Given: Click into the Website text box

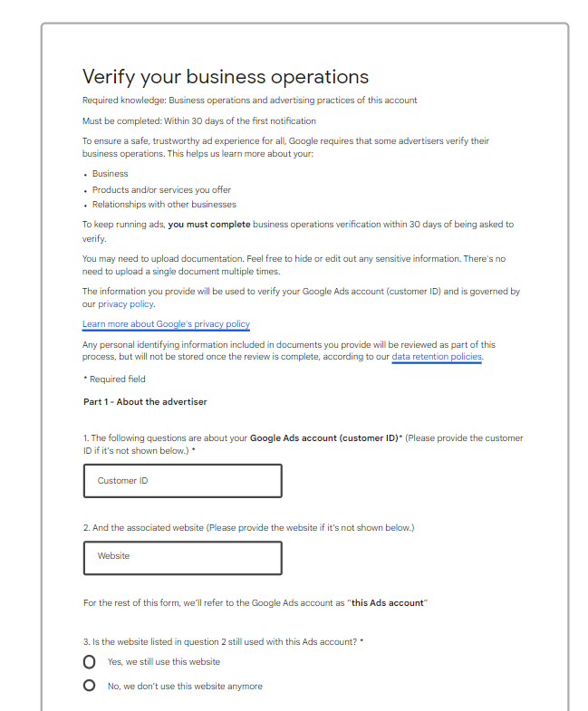Looking at the screenshot, I should 182,557.
